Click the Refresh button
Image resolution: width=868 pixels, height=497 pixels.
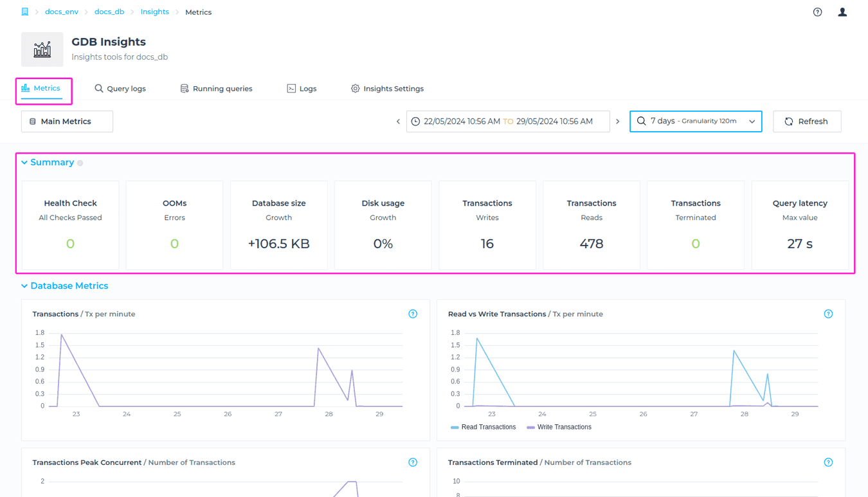click(807, 121)
